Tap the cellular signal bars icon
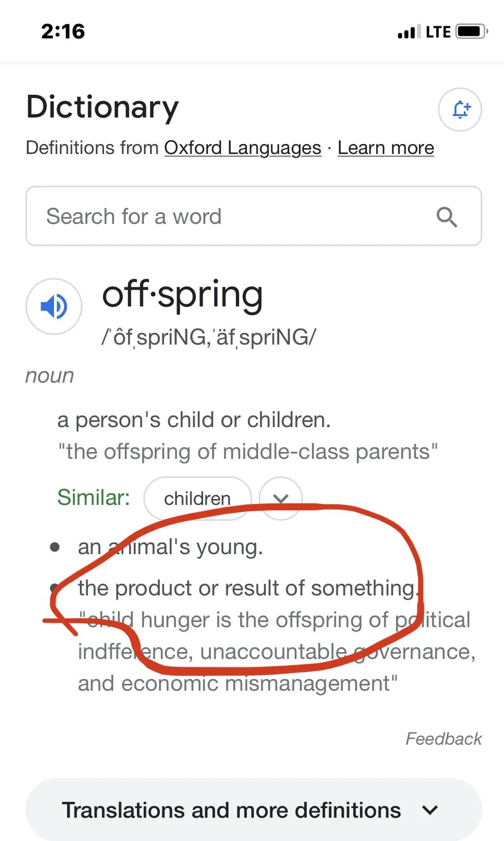 (409, 32)
